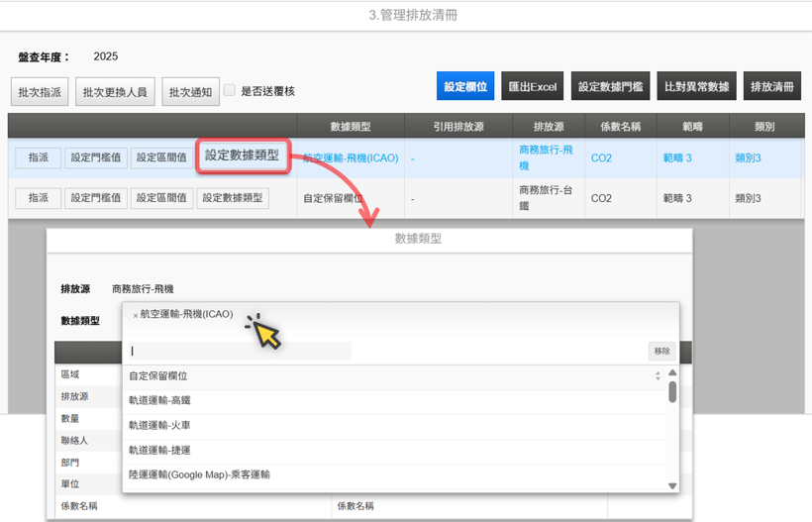Click the 比對異常數據 button
The width and height of the screenshot is (812, 522).
[x=696, y=87]
